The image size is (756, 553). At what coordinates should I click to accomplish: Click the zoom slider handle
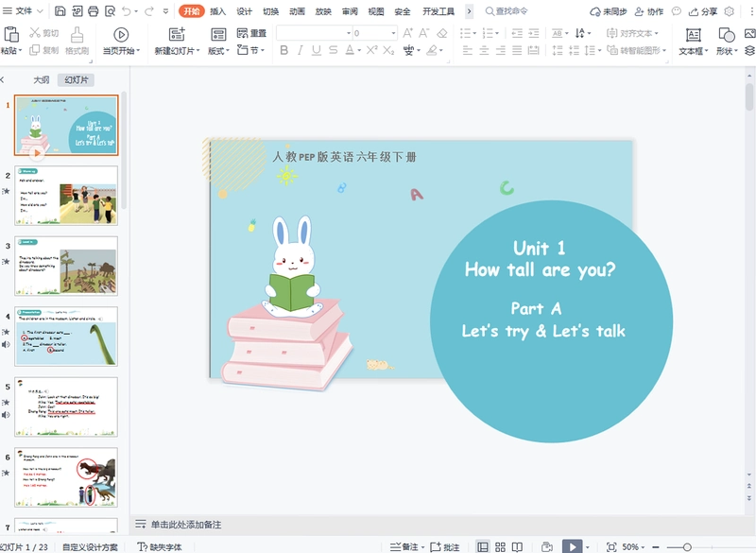[687, 546]
